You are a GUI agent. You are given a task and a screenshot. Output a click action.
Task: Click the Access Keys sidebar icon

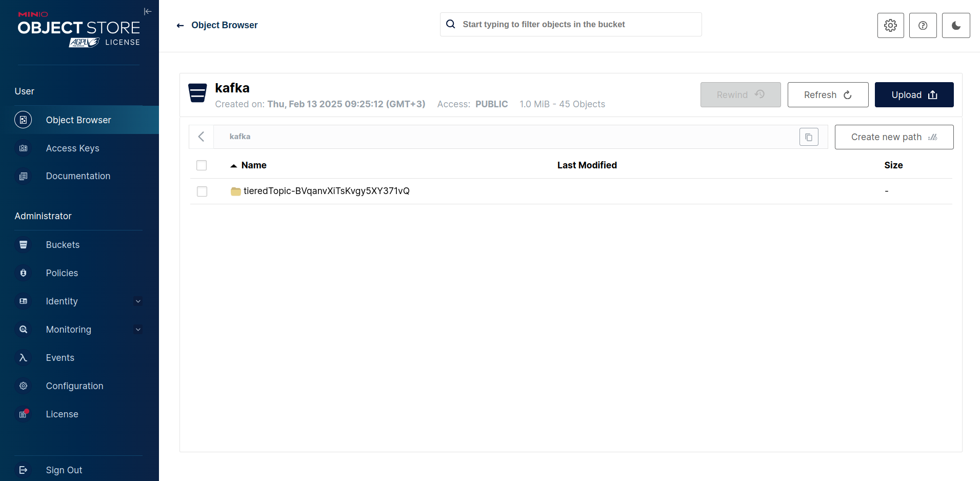pyautogui.click(x=23, y=148)
